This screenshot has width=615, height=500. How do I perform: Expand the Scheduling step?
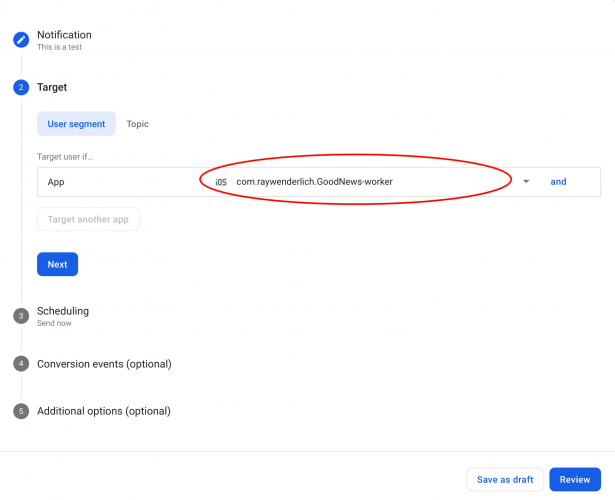63,311
